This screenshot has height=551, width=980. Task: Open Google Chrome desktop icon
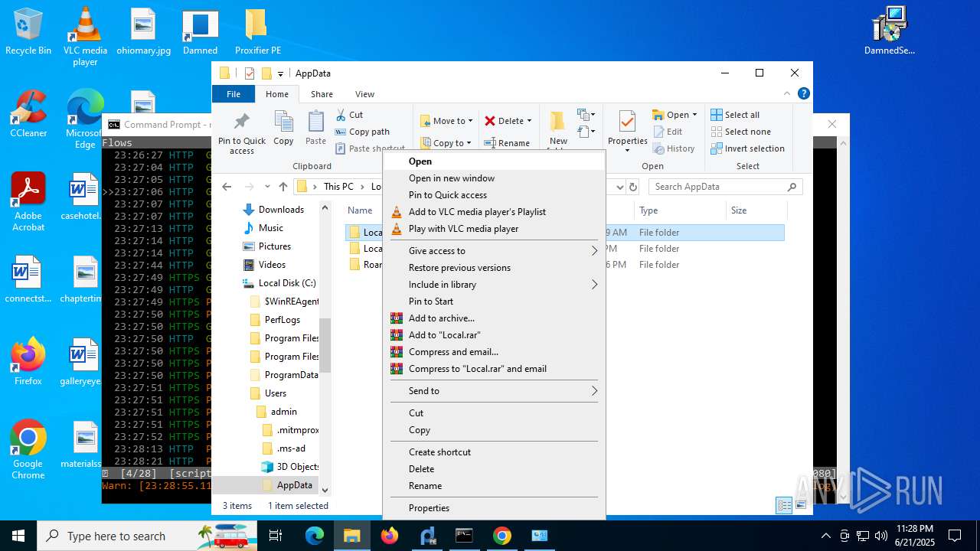[x=28, y=450]
